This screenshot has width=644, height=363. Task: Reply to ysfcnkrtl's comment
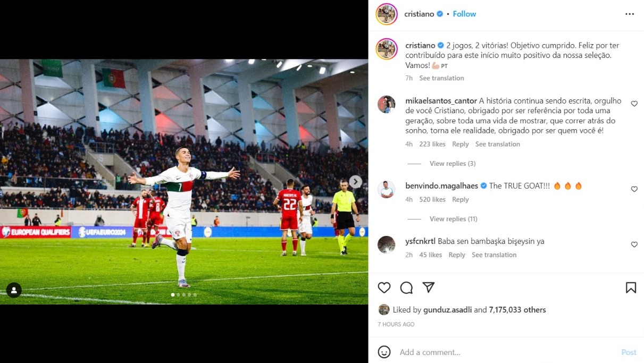point(457,255)
